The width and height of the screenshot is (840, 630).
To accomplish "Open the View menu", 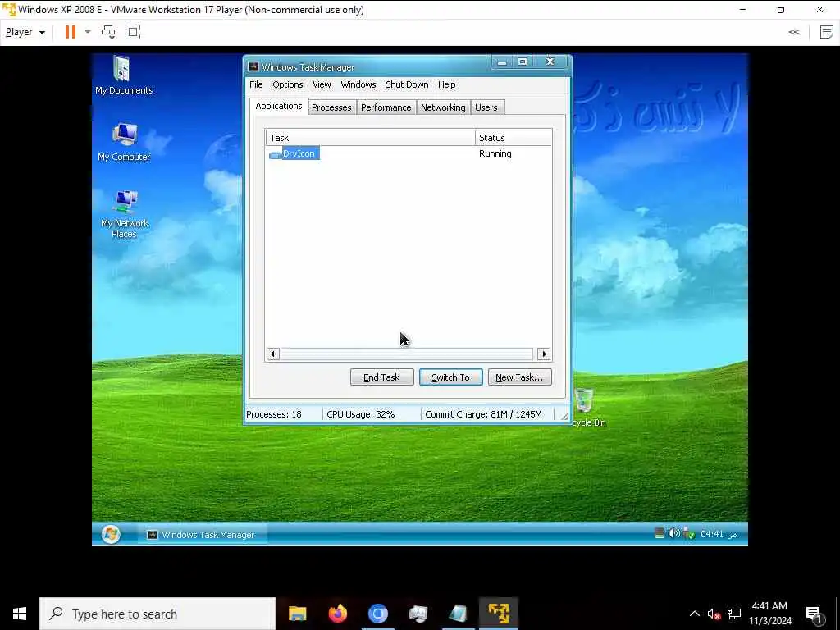I will pyautogui.click(x=322, y=84).
